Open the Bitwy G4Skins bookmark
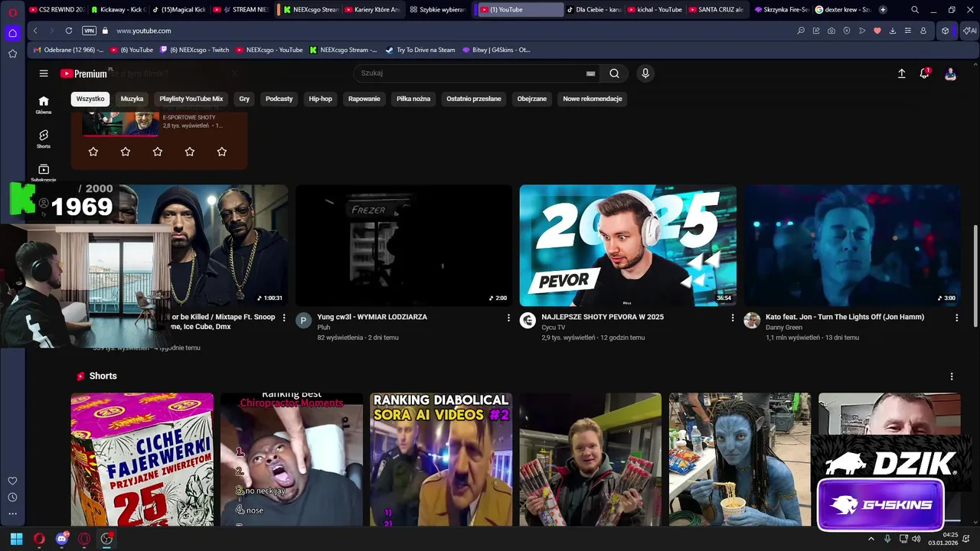This screenshot has height=551, width=980. [496, 50]
